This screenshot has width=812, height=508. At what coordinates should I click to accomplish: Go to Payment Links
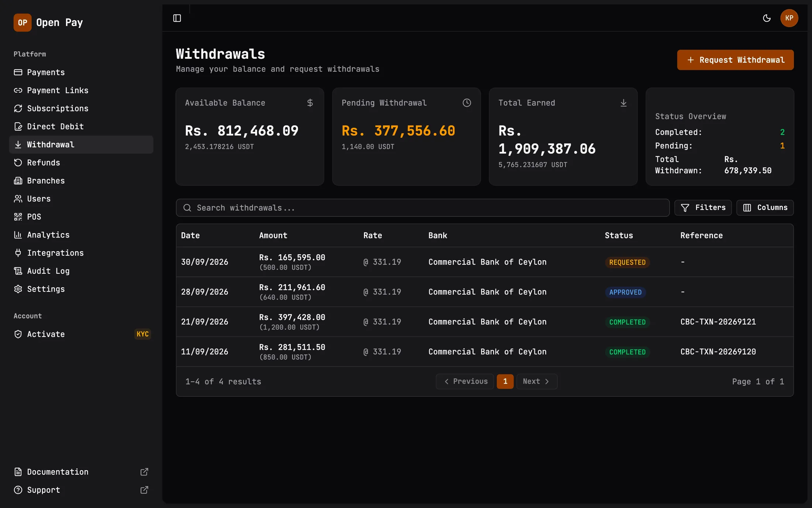pyautogui.click(x=81, y=91)
